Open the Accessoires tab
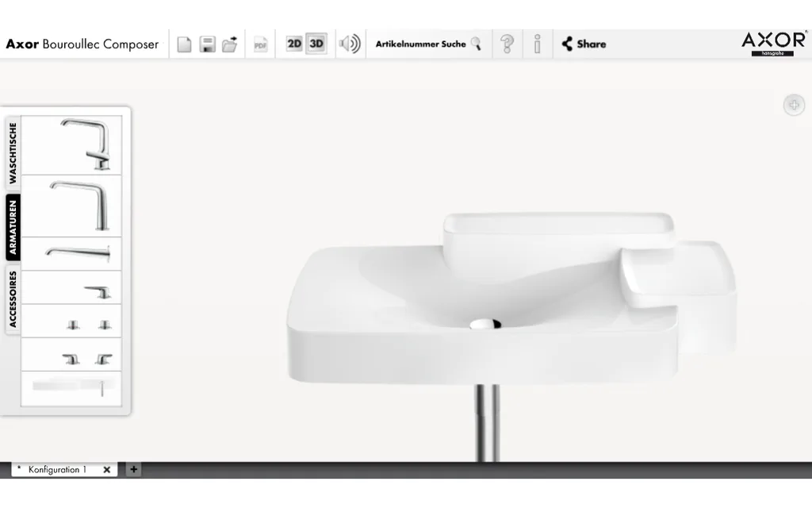 13,299
